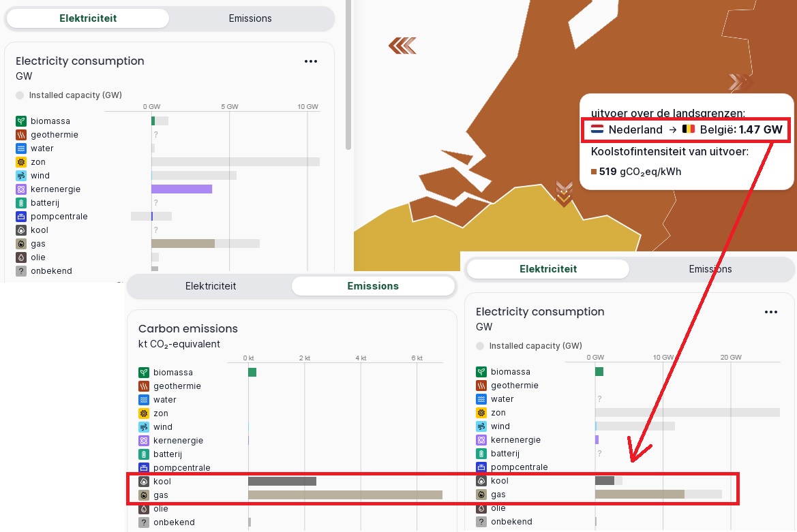Click the geothermie icon in Carbon emissions list

pyautogui.click(x=144, y=386)
